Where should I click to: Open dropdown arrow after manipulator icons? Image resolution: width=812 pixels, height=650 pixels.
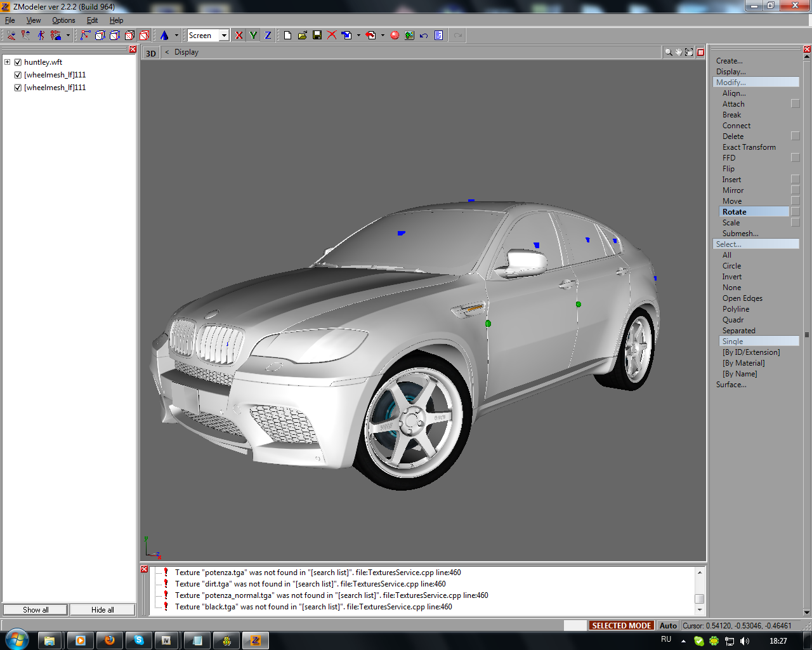point(68,36)
